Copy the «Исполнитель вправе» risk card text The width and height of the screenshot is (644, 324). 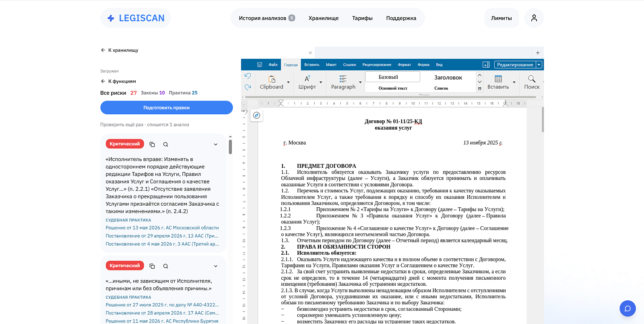click(152, 144)
